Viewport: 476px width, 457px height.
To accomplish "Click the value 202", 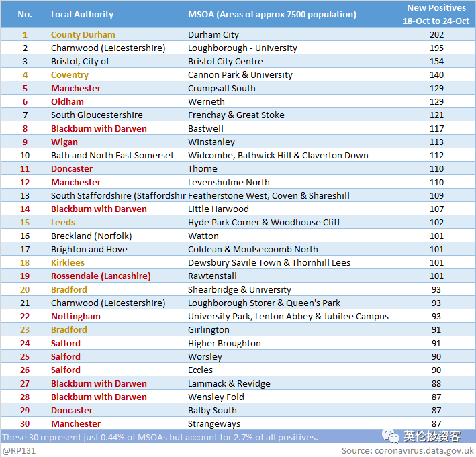I will [436, 35].
